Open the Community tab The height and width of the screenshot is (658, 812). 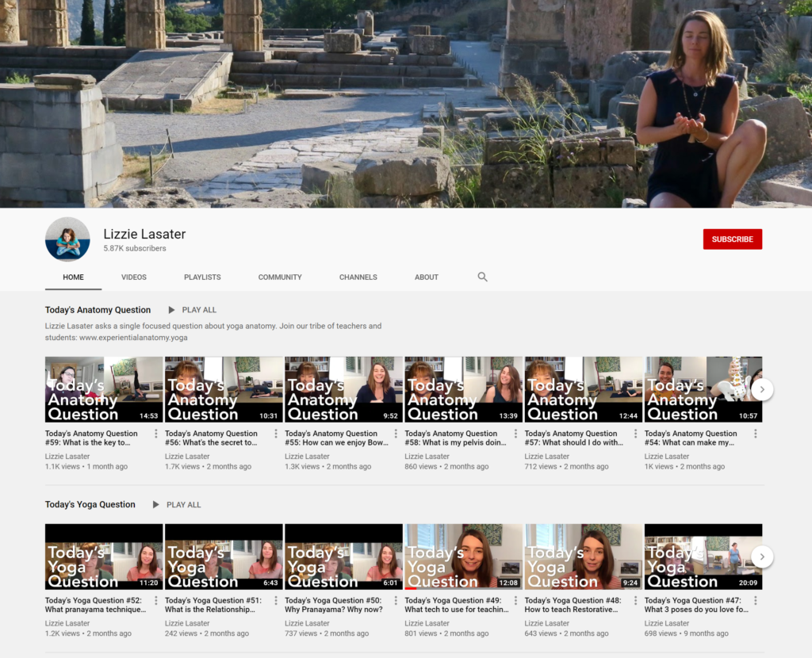point(280,277)
